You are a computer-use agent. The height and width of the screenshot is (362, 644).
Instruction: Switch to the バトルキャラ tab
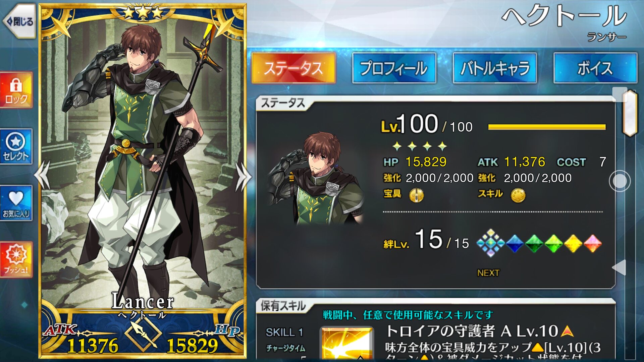point(495,68)
